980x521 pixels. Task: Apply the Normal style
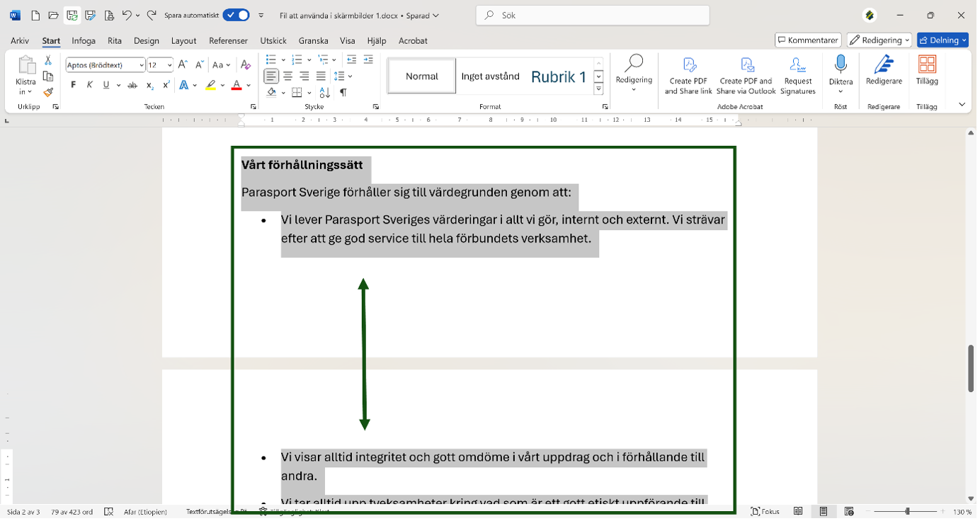422,76
